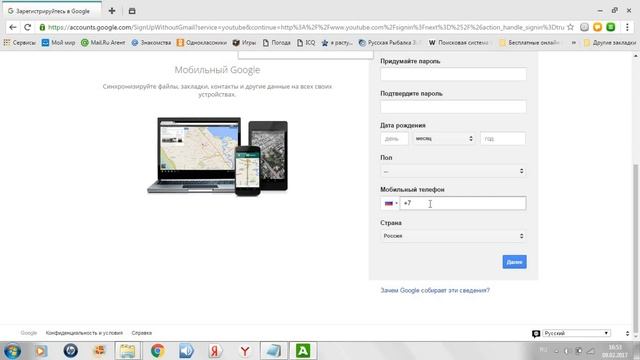Open the media player icon in taskbar
The width and height of the screenshot is (640, 360).
click(41, 351)
